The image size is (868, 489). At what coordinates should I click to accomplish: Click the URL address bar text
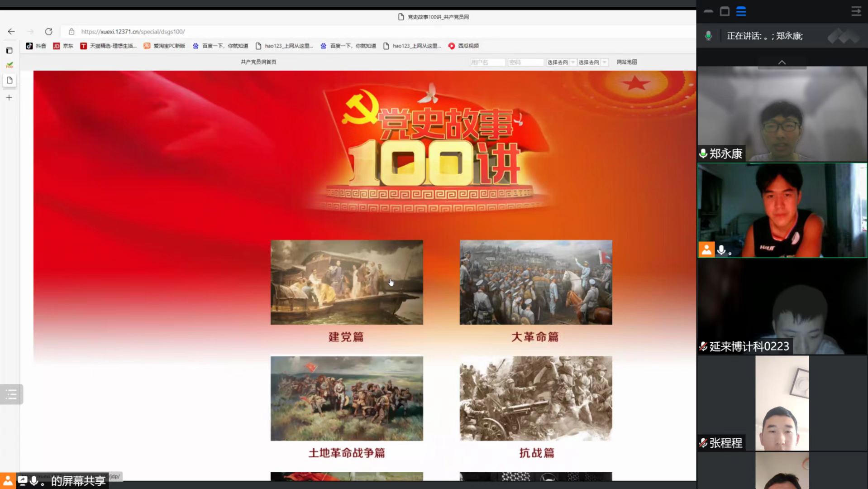[133, 32]
